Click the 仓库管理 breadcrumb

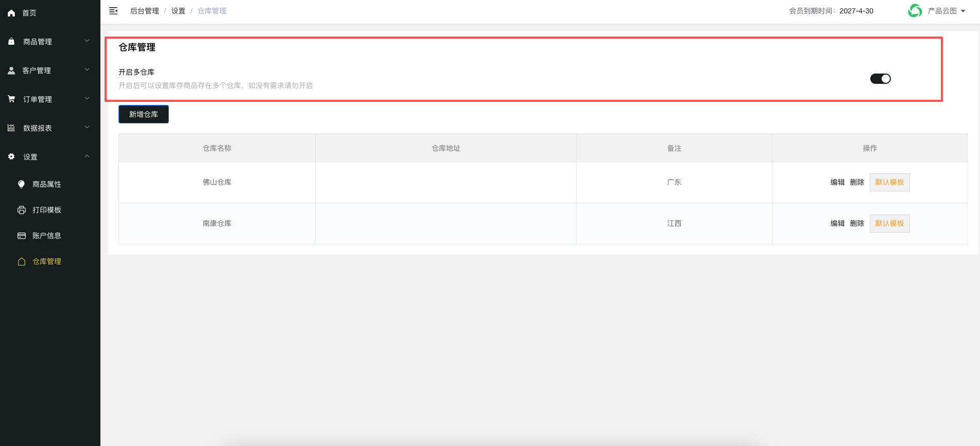212,11
